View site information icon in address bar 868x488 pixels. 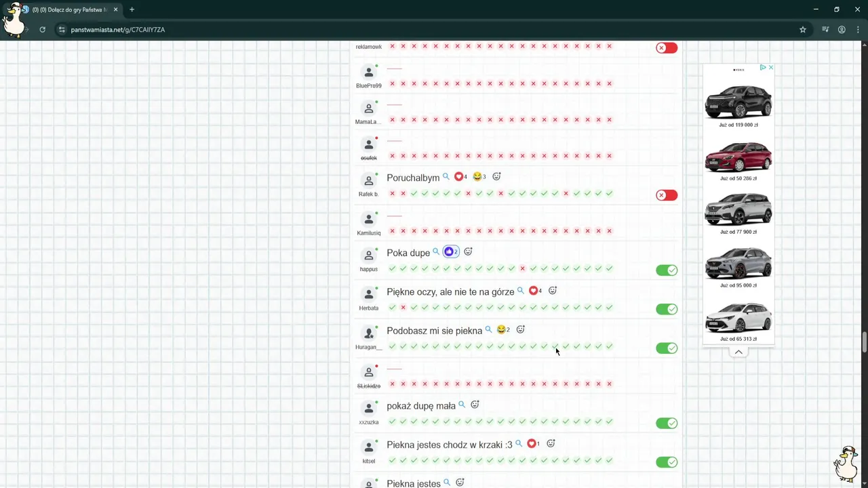pyautogui.click(x=62, y=30)
